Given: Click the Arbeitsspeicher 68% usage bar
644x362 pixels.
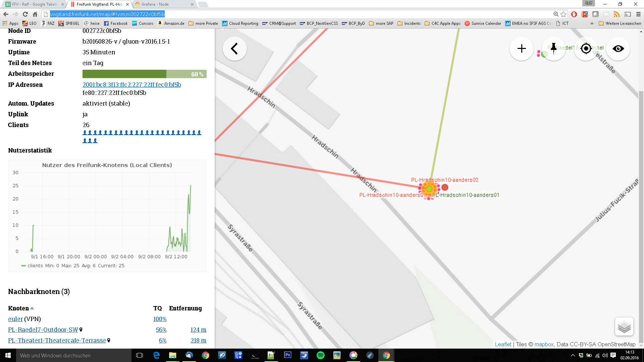Looking at the screenshot, I should point(144,74).
